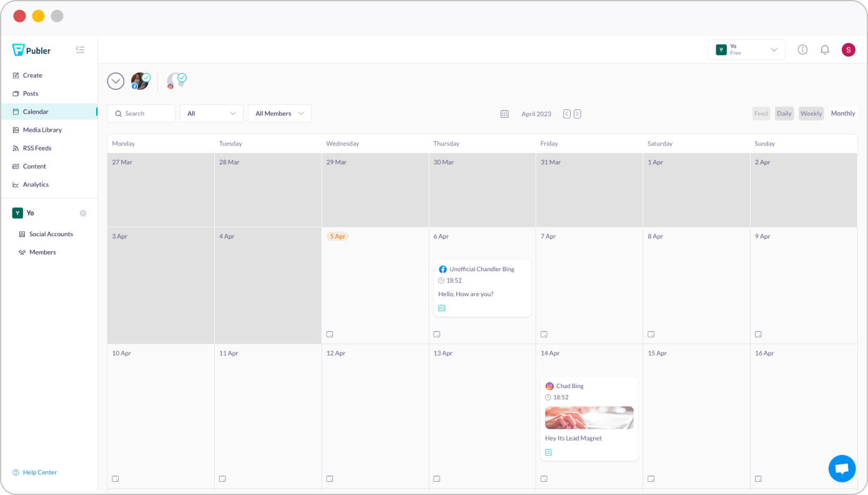Click add-note icon on 7 Apr cell
The image size is (868, 495).
pyautogui.click(x=544, y=334)
